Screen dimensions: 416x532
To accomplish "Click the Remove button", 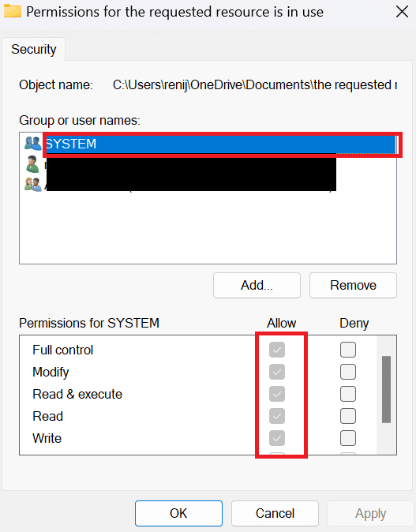I will coord(353,286).
